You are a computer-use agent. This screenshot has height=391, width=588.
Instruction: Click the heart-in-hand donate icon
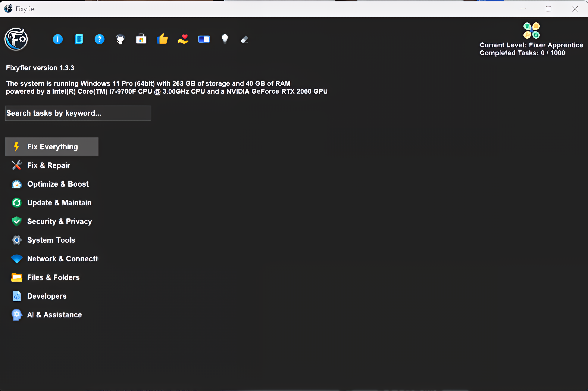[183, 39]
